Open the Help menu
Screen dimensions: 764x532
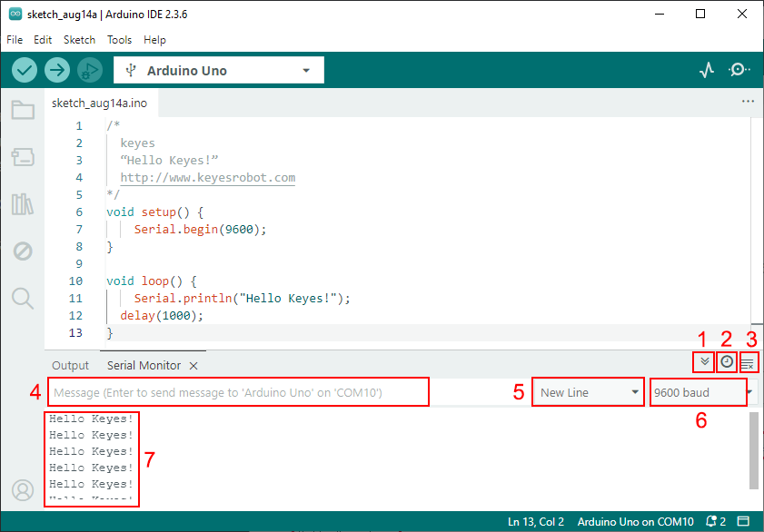[154, 40]
